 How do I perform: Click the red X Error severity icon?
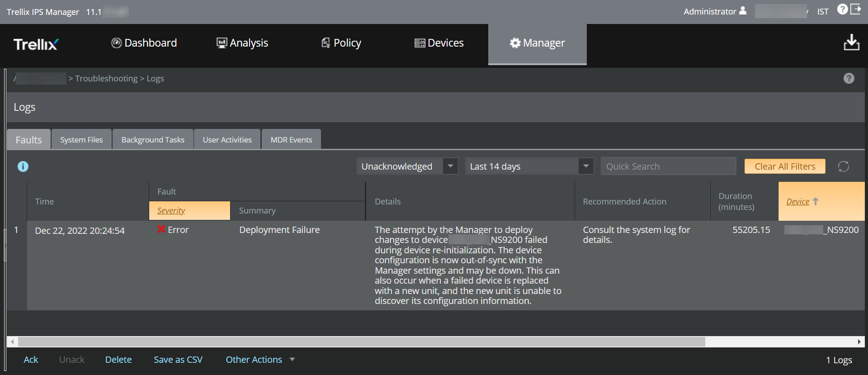tap(161, 229)
